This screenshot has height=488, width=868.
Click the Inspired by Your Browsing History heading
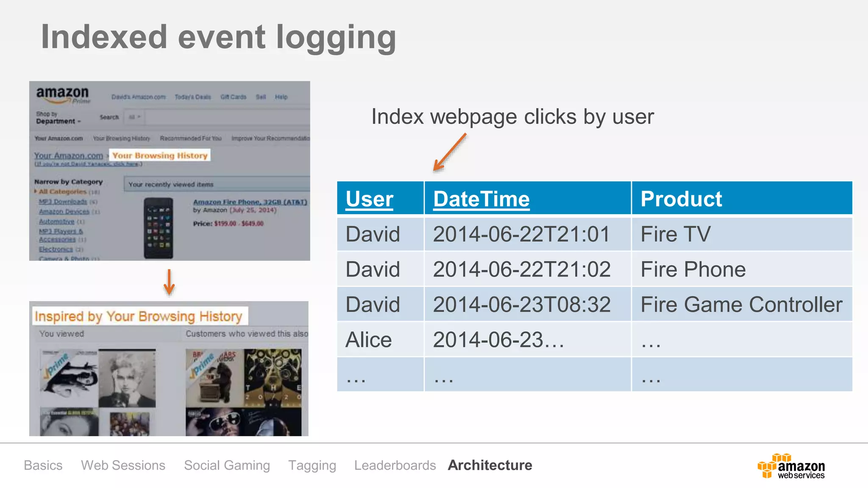pos(138,316)
